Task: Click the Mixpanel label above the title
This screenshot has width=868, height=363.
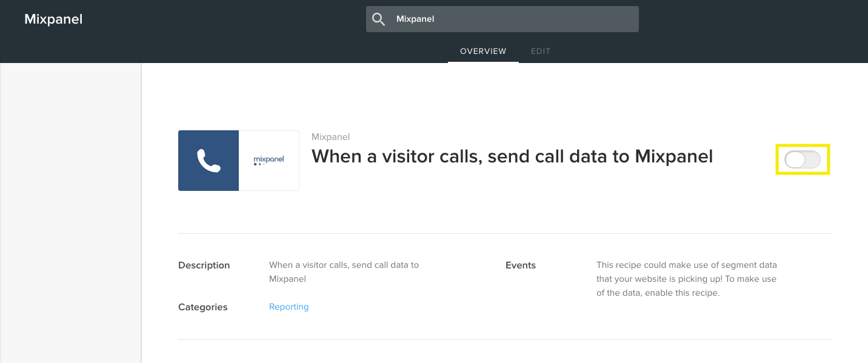Action: [x=330, y=136]
